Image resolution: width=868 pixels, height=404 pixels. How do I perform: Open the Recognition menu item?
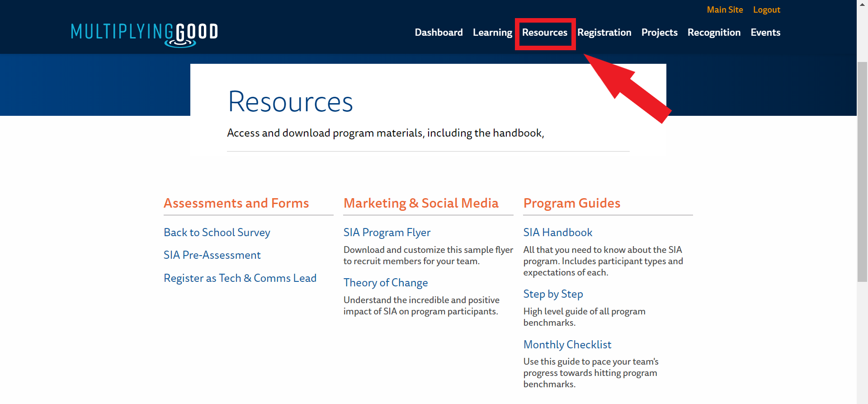714,33
